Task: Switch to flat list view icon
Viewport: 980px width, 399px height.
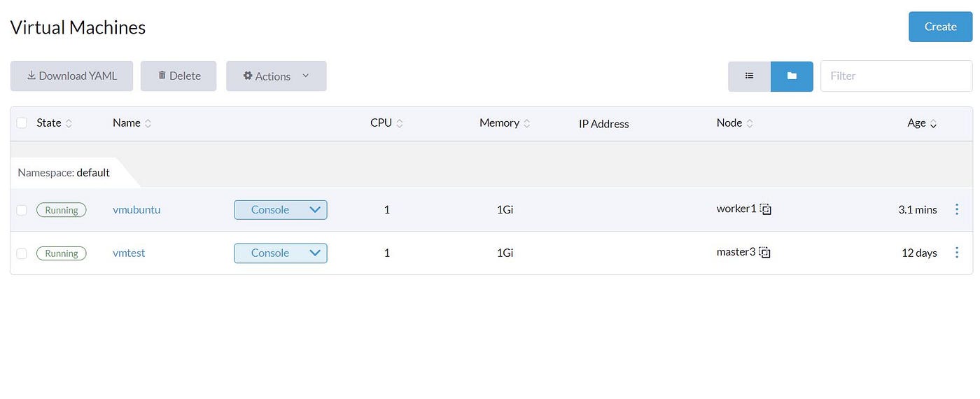Action: pyautogui.click(x=749, y=76)
